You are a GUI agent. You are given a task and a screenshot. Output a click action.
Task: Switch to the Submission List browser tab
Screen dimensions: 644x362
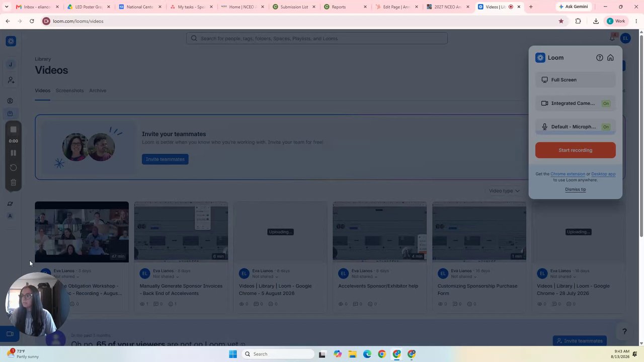(x=294, y=7)
